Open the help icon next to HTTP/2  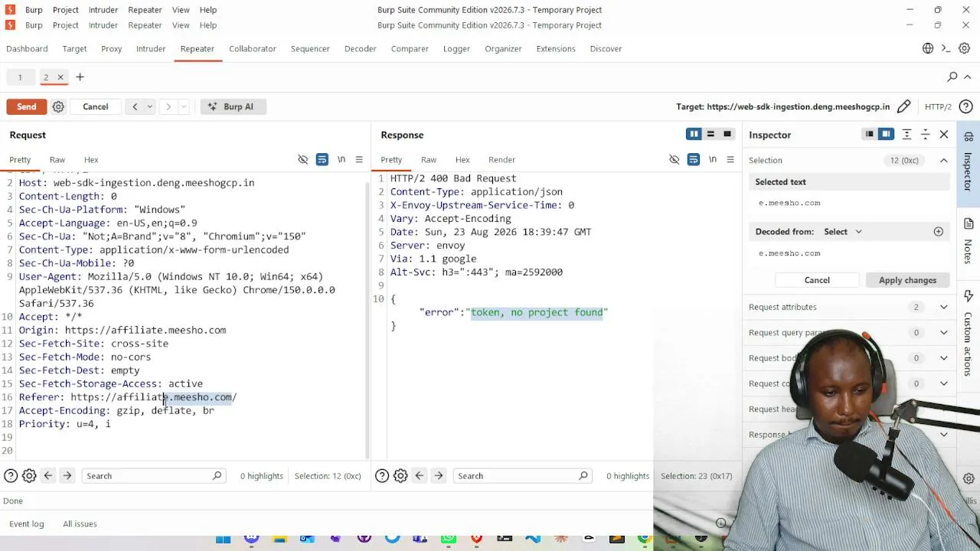(966, 106)
